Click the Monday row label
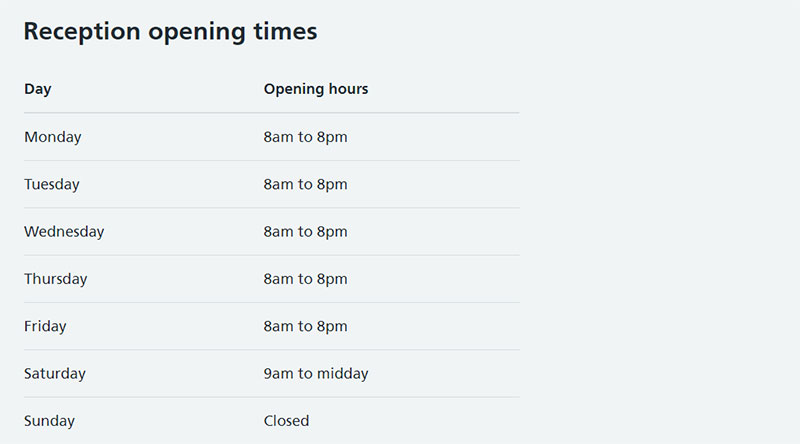 (x=53, y=137)
